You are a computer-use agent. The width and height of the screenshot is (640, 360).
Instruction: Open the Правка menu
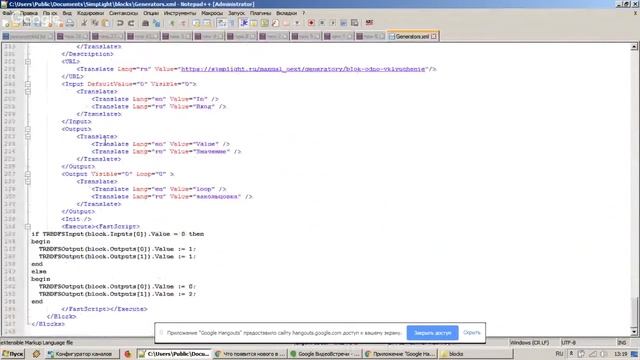point(29,13)
